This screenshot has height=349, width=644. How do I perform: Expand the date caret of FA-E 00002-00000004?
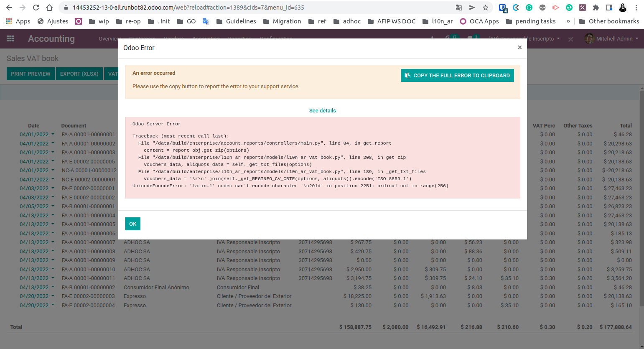click(x=53, y=305)
